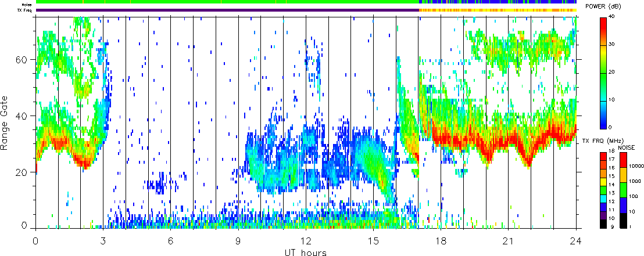
Task: Click the red swatch in NOISE legend
Action: (x=623, y=160)
